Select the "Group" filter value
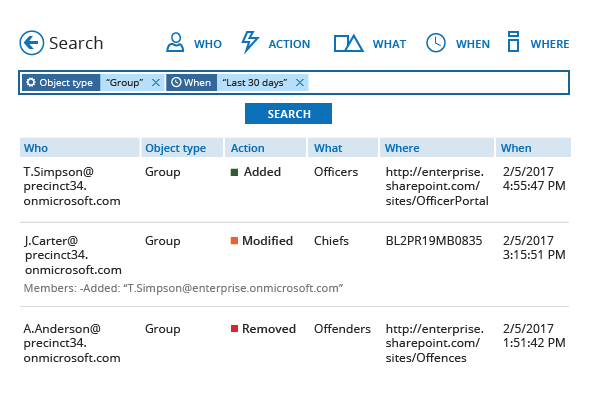Viewport: 590px width, 395px height. 125,83
